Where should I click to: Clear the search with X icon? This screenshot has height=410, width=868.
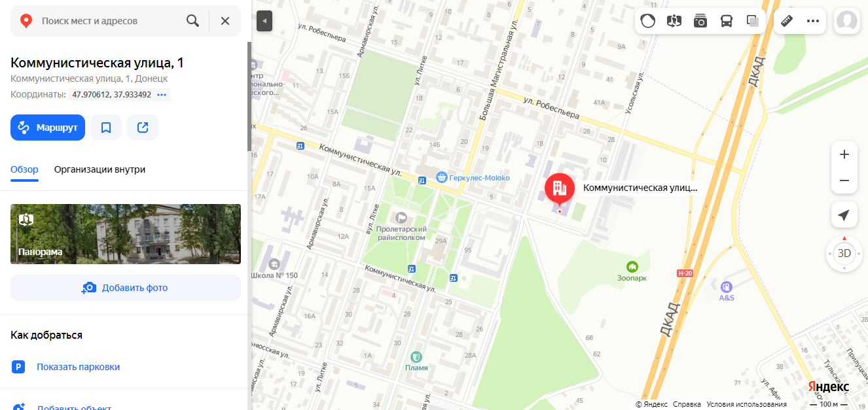225,21
